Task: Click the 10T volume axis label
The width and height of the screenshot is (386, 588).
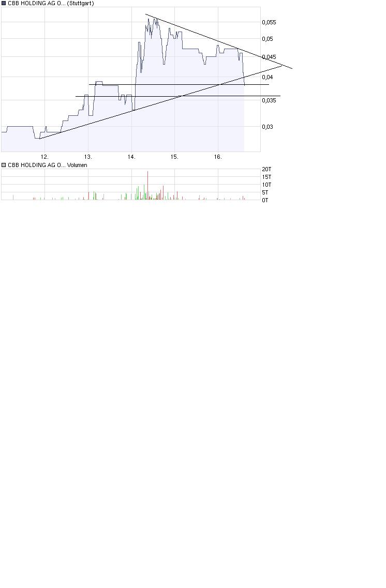Action: 266,185
